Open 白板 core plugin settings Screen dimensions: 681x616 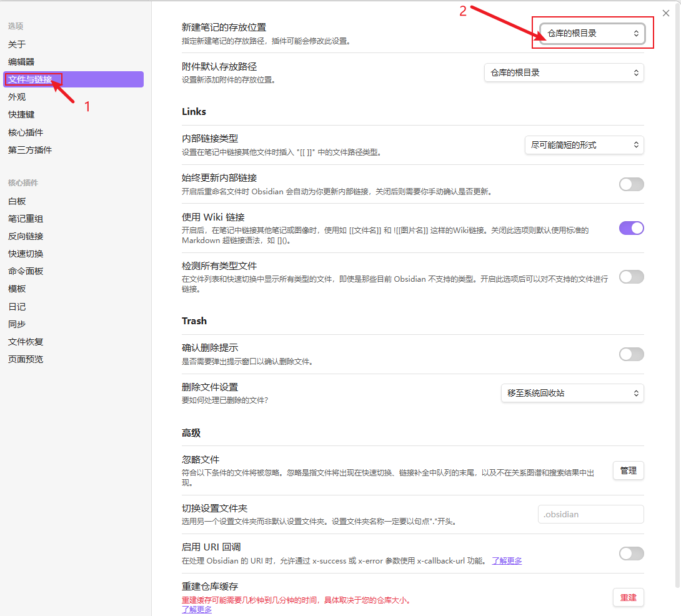point(17,201)
